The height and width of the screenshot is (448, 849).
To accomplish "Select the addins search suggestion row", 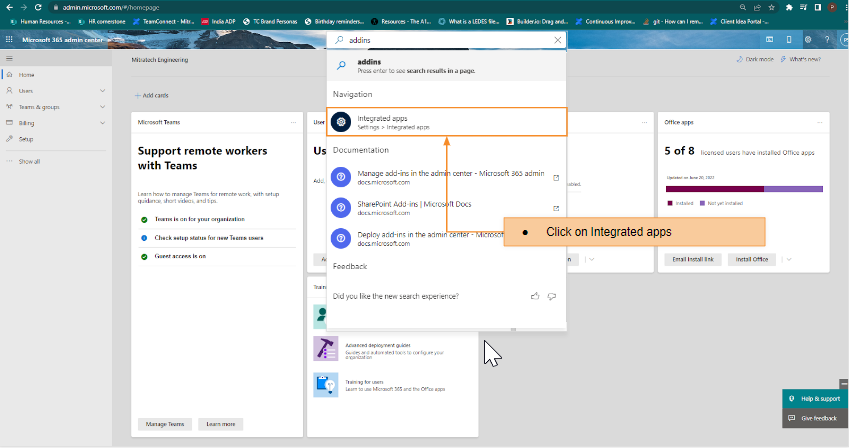I will coord(447,66).
